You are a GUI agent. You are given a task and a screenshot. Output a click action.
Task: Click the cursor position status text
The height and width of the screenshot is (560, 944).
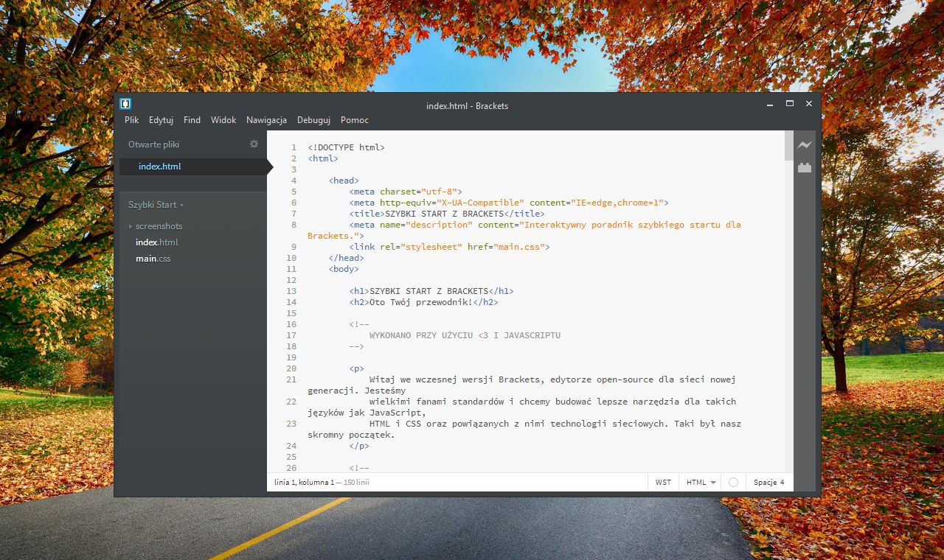click(x=304, y=483)
